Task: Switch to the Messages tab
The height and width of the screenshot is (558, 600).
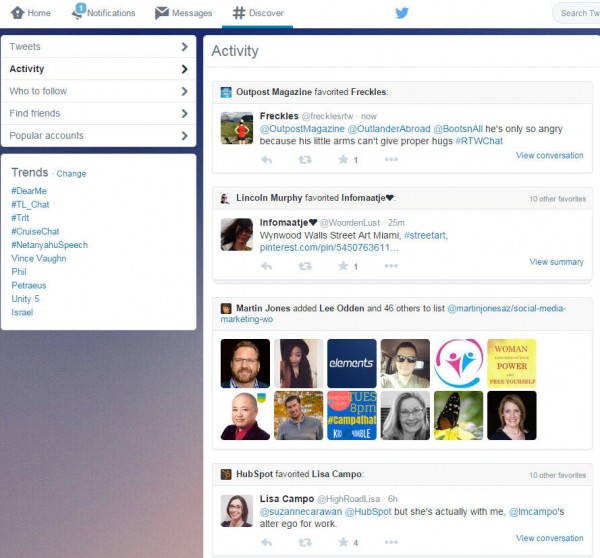Action: (x=183, y=13)
